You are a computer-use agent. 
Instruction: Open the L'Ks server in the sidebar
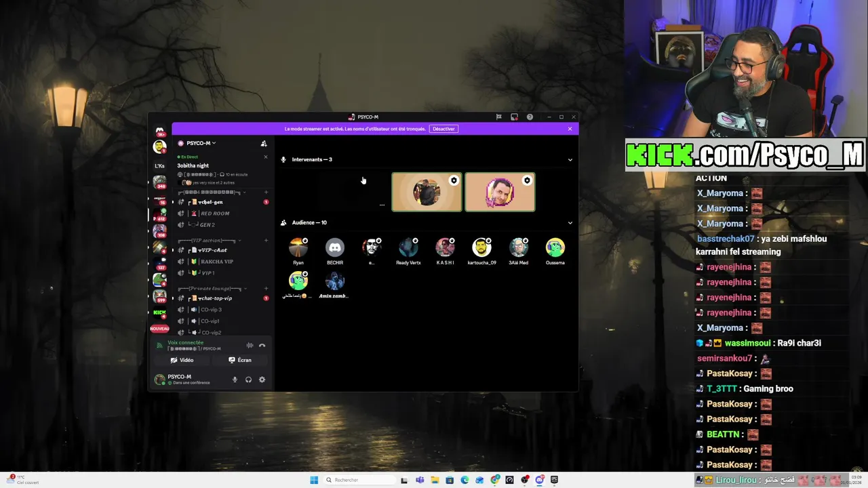[x=159, y=165]
